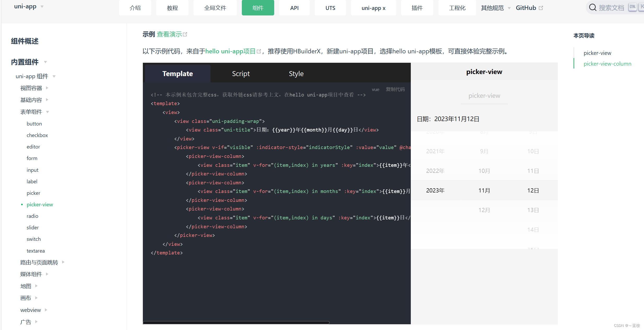Open the textarea component page
644x330 pixels.
tap(36, 251)
